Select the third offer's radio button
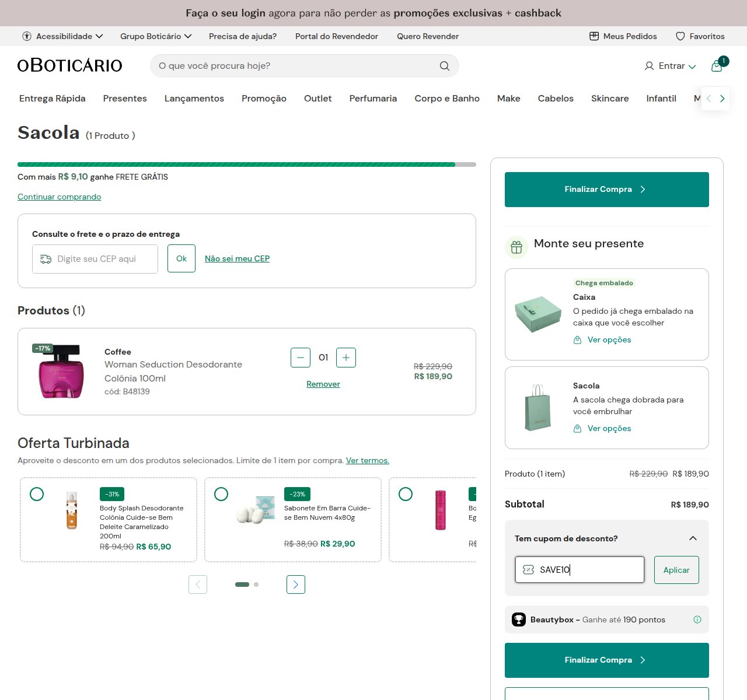747x700 pixels. click(x=406, y=494)
